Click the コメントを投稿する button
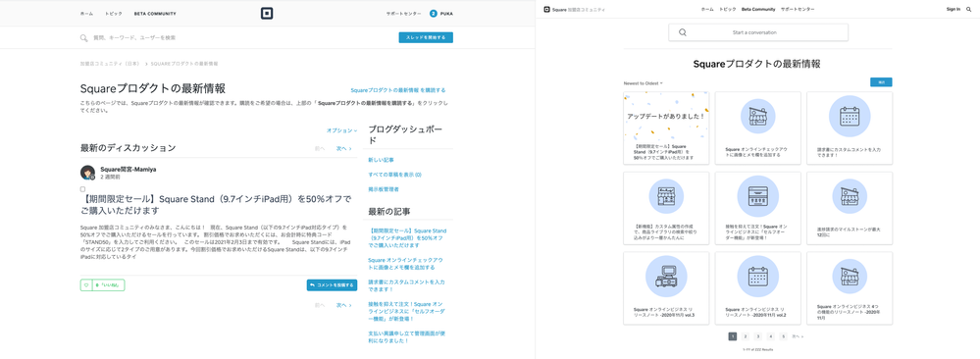Viewport: 980px width, 359px height. [x=332, y=285]
